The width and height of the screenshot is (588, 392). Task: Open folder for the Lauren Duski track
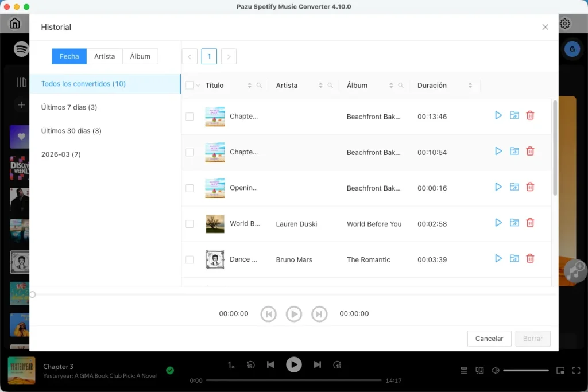click(514, 223)
